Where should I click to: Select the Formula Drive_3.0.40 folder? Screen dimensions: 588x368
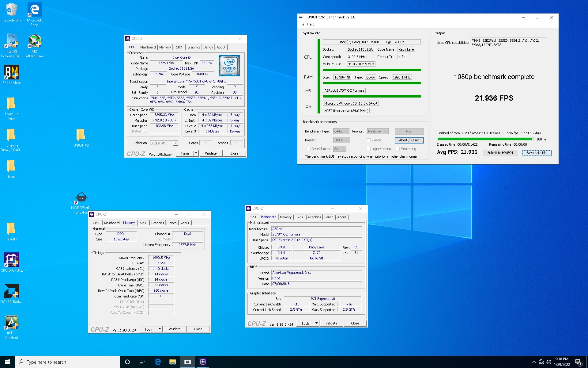click(x=11, y=140)
